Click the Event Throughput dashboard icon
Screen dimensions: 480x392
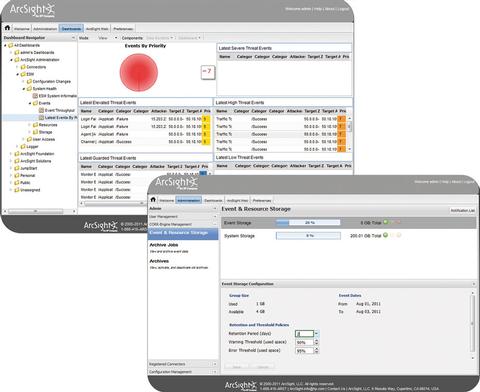pyautogui.click(x=41, y=110)
